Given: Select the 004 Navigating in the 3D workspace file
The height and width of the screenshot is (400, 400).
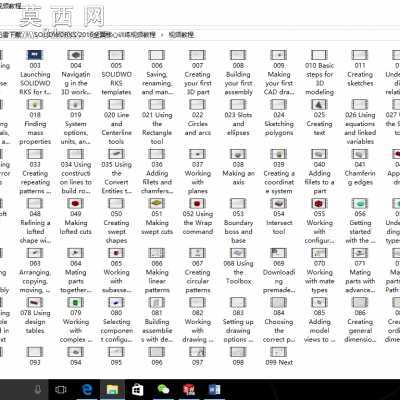Looking at the screenshot, I should [x=76, y=73].
